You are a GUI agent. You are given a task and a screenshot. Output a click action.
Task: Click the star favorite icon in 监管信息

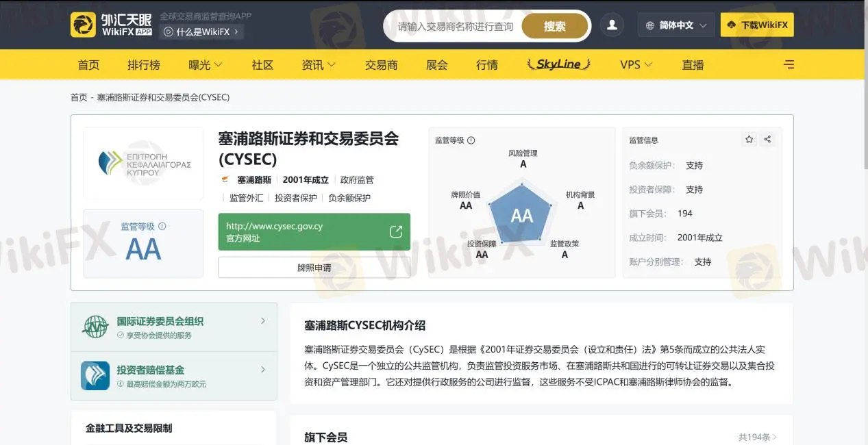[x=749, y=139]
